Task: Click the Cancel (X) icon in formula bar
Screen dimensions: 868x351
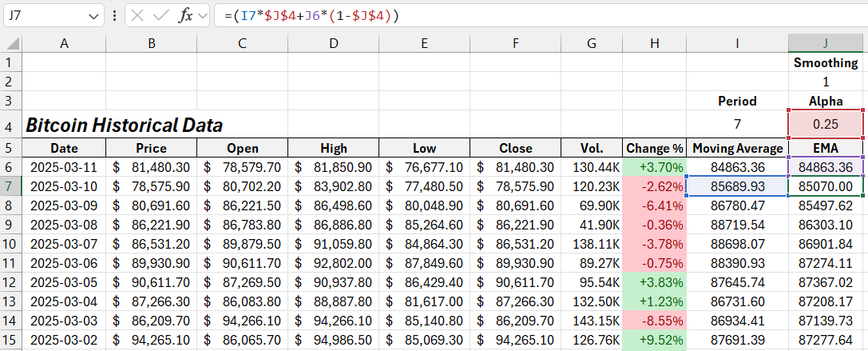Action: (x=137, y=15)
